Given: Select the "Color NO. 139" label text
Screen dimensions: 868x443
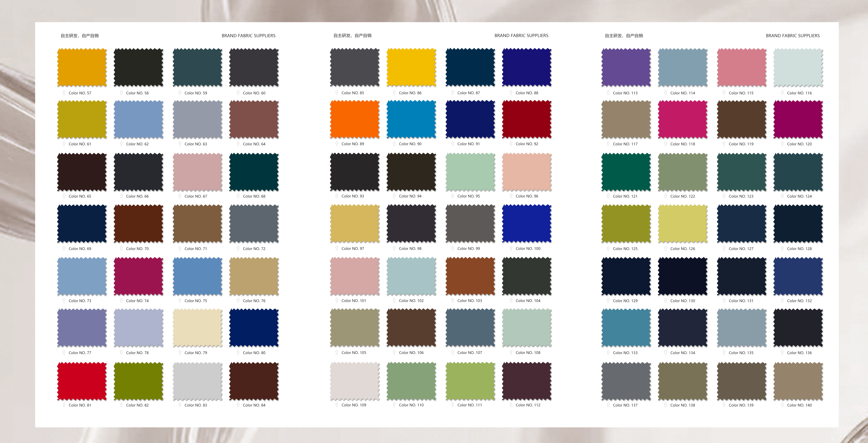Looking at the screenshot, I should pyautogui.click(x=741, y=405).
